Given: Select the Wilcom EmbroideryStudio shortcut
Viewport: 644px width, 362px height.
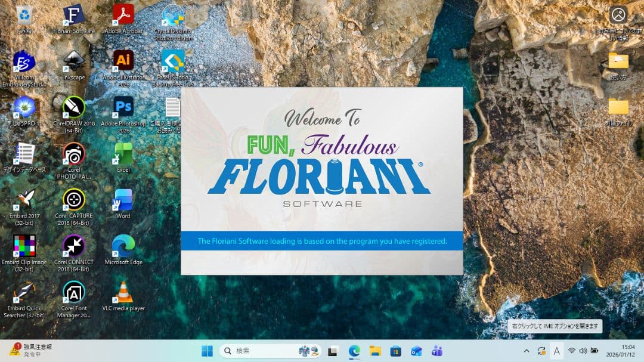Looking at the screenshot, I should pyautogui.click(x=24, y=61).
